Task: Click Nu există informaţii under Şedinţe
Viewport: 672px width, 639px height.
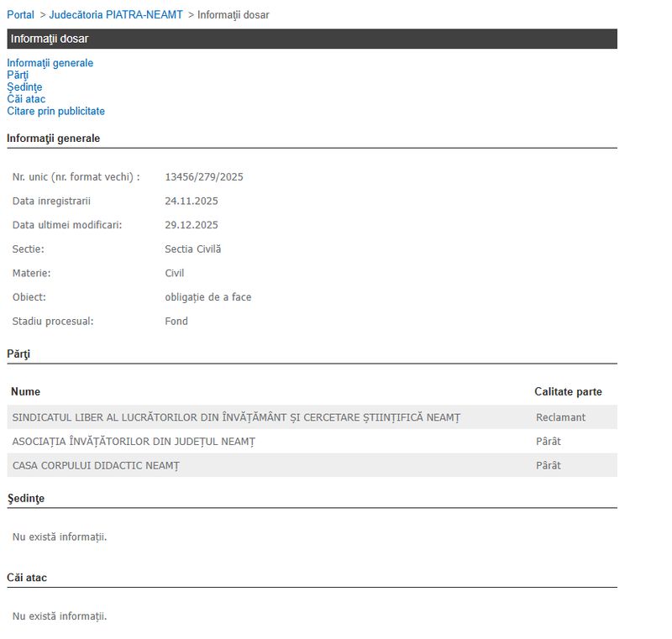Action: [x=60, y=537]
